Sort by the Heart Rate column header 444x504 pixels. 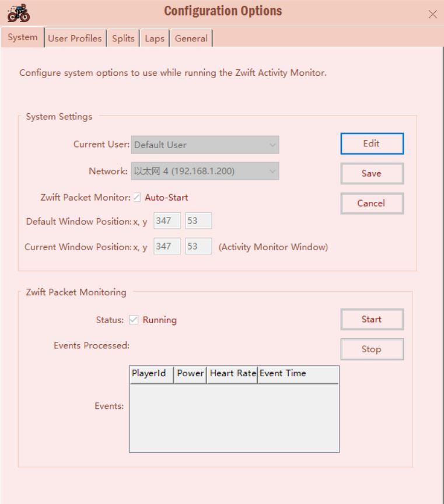[x=232, y=374]
